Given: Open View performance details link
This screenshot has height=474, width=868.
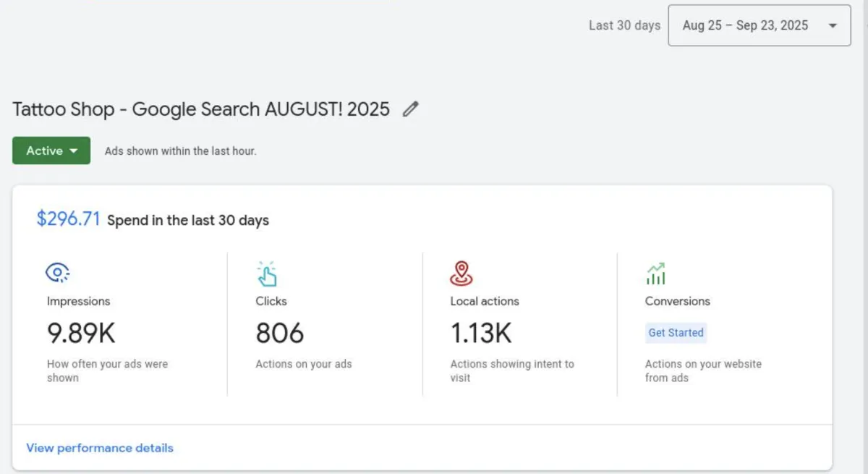Looking at the screenshot, I should pyautogui.click(x=100, y=448).
